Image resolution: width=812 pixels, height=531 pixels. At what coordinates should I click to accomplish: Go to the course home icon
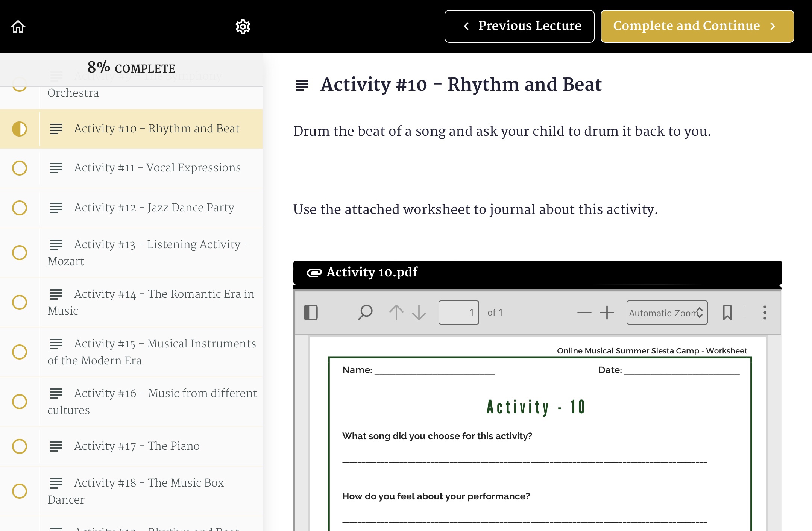(18, 27)
